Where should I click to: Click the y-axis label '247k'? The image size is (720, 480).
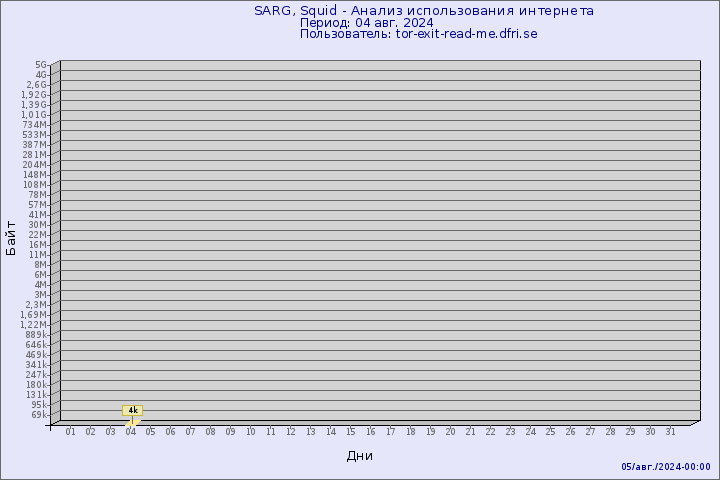tap(36, 375)
